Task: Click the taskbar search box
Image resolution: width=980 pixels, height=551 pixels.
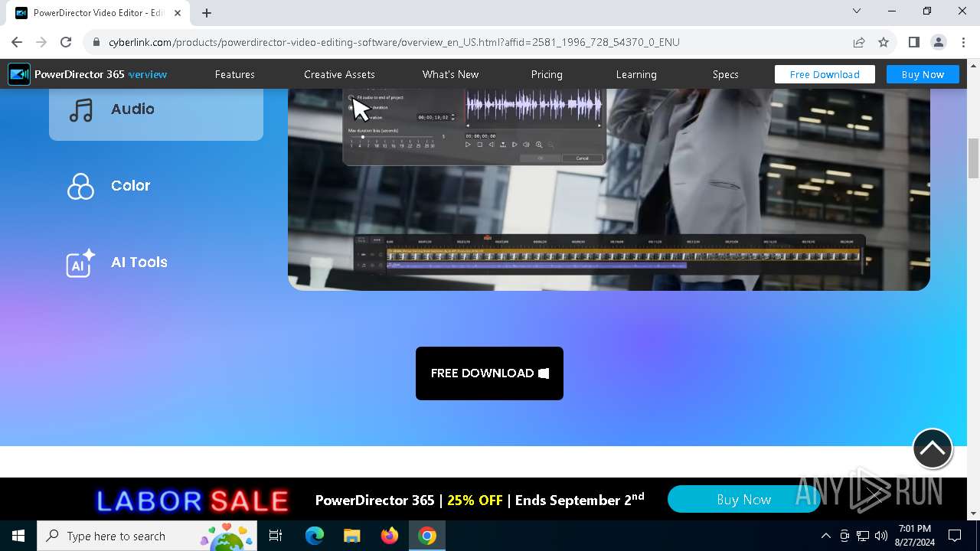Action: coord(148,536)
